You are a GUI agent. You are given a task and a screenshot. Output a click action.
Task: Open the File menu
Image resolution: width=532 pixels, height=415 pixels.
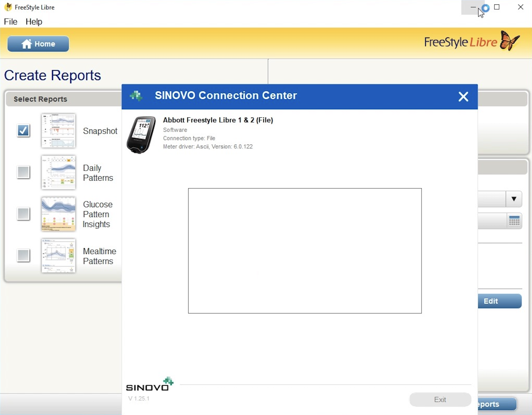(x=11, y=21)
